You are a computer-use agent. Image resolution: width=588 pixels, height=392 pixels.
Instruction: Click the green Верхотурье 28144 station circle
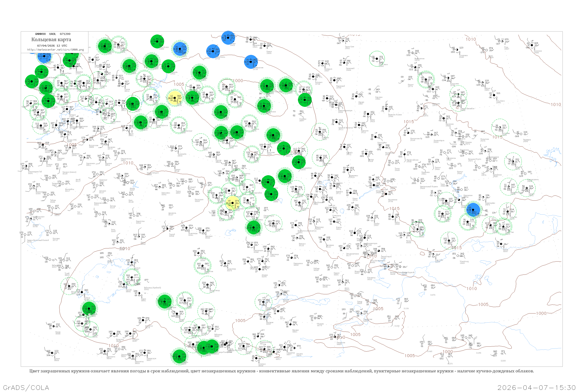[x=192, y=98]
